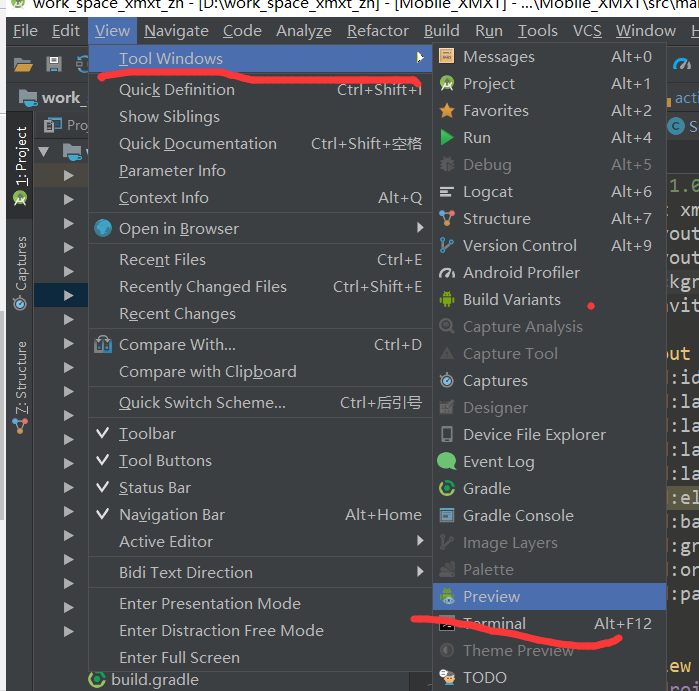Open the Event Log
The image size is (699, 691).
549,462
